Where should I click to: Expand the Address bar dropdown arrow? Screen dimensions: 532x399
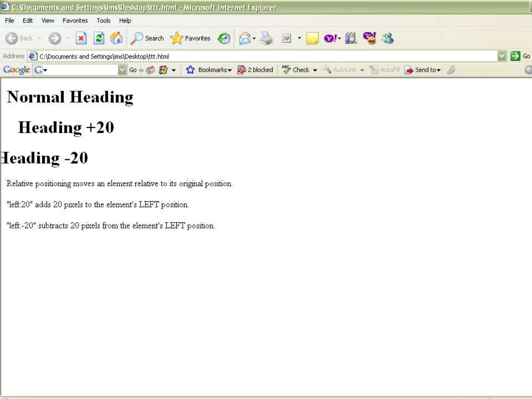point(502,56)
